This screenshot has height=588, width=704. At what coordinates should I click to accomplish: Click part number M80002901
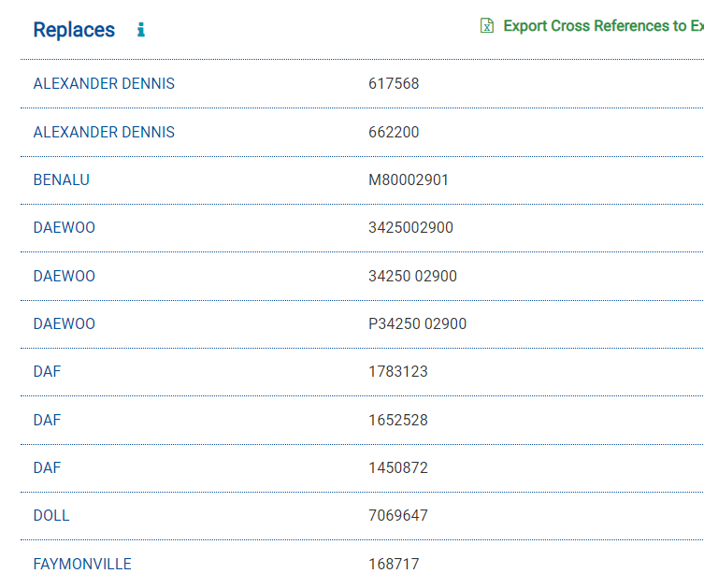tap(409, 179)
